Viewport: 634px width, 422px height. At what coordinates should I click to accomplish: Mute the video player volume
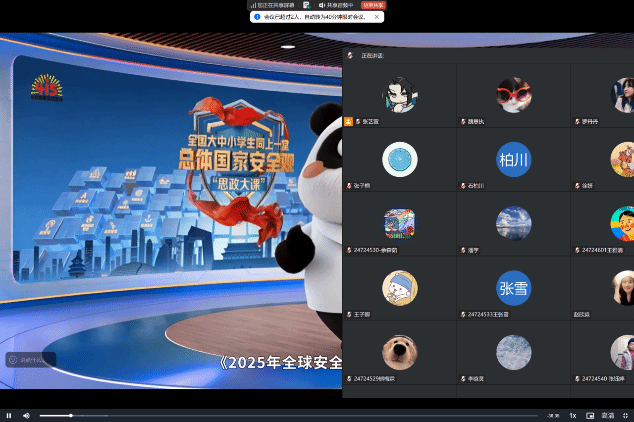(x=26, y=415)
